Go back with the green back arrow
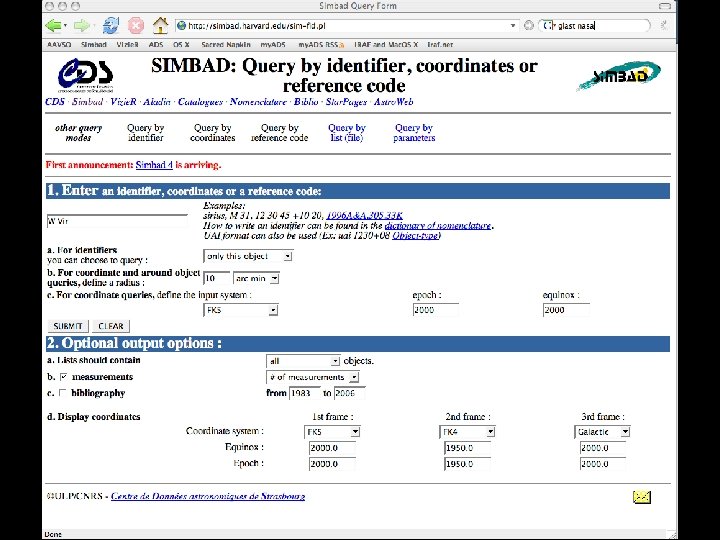Screen dimensions: 720x540 pyautogui.click(x=53, y=25)
